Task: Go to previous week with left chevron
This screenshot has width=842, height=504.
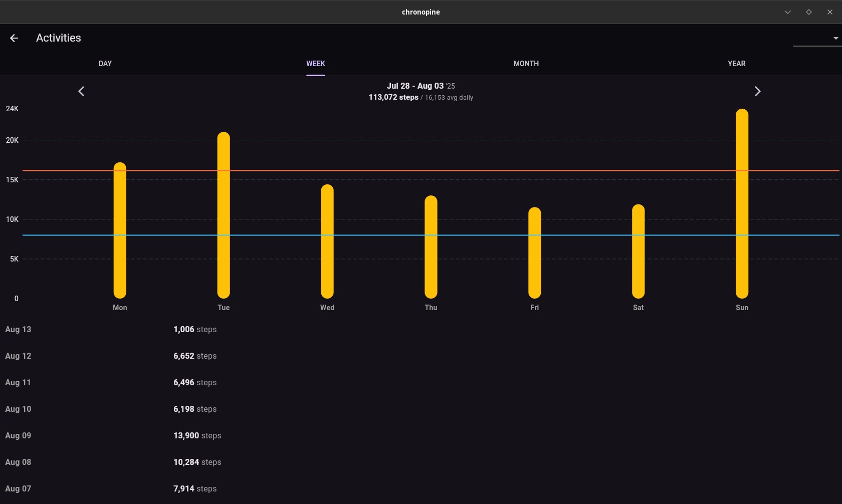Action: click(81, 91)
